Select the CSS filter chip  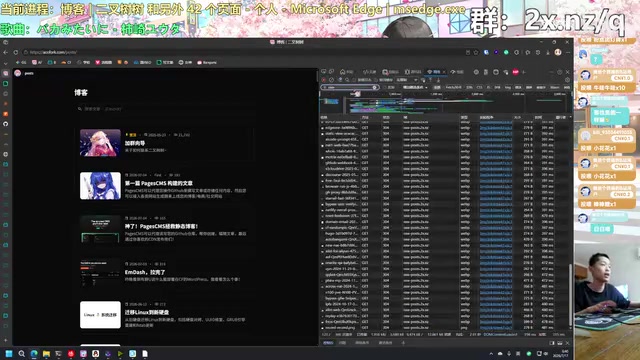point(479,87)
